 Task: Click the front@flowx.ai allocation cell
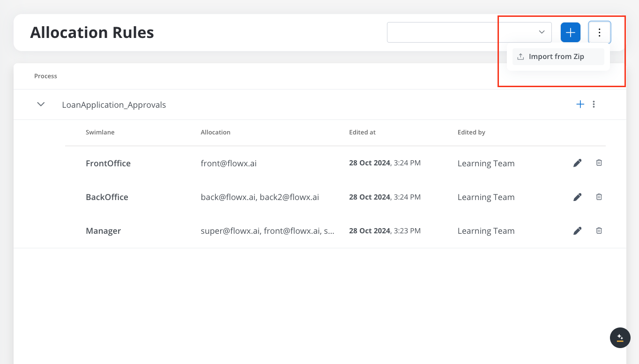[229, 163]
